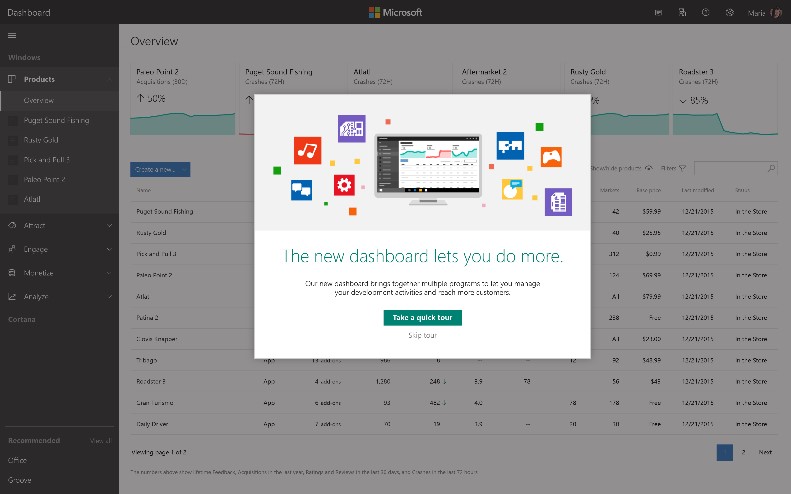This screenshot has height=494, width=791.
Task: Click the hamburger menu icon in sidebar
Action: [x=12, y=36]
